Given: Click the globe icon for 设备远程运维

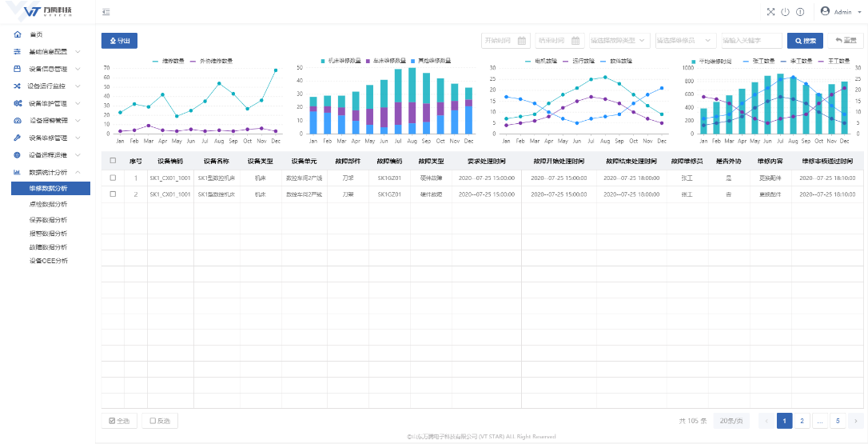Looking at the screenshot, I should (x=18, y=154).
